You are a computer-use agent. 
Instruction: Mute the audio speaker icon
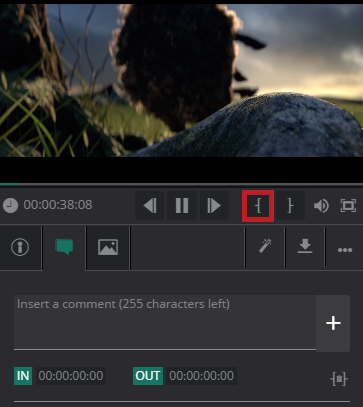pos(321,206)
